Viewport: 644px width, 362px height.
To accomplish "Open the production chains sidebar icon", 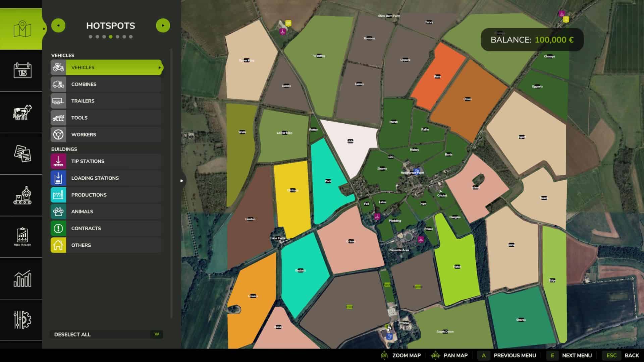I will coord(22,195).
